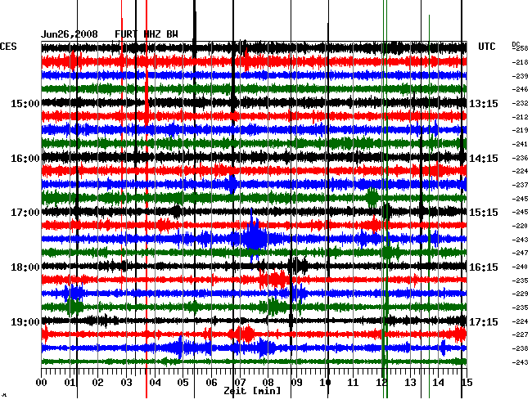Select the 14:15 UTC time label
The image size is (532, 404).
pyautogui.click(x=484, y=159)
